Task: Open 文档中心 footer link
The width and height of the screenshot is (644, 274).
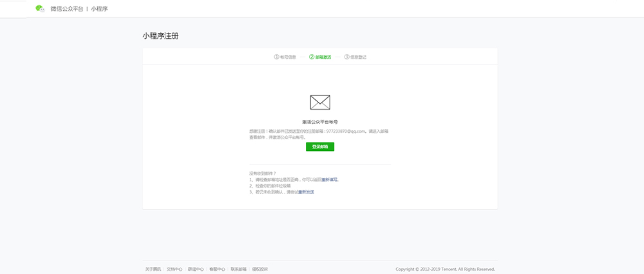Action: coord(175,269)
